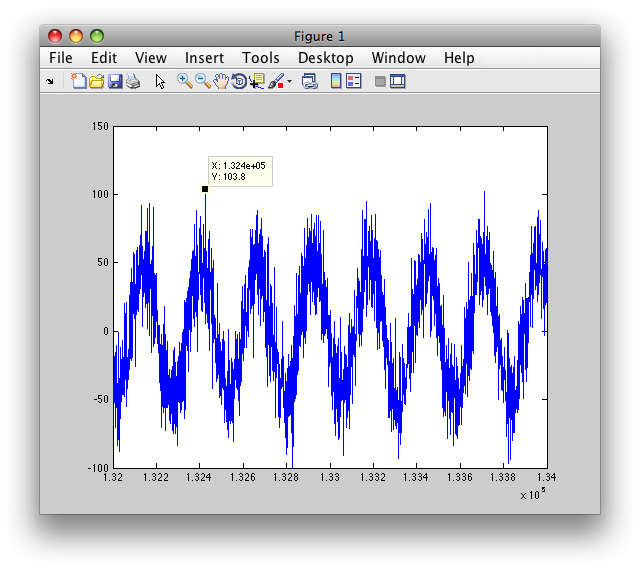This screenshot has height=569, width=640.
Task: Open the Tools menu
Action: tap(260, 58)
